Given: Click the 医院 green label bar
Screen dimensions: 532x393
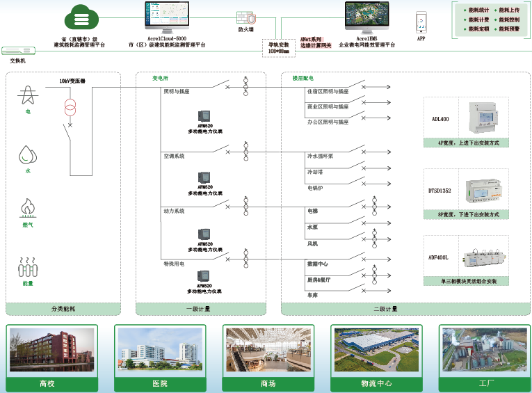Looking at the screenshot, I should click(x=160, y=383).
